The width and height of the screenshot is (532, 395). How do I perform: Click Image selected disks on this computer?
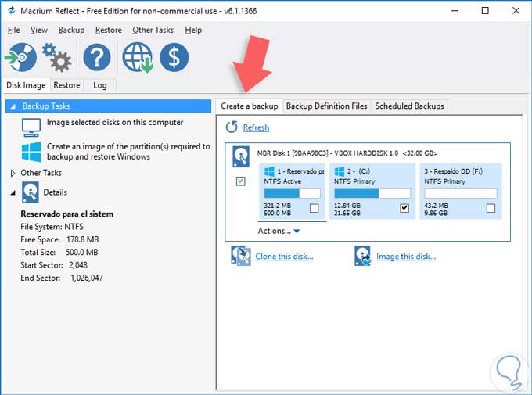(115, 122)
